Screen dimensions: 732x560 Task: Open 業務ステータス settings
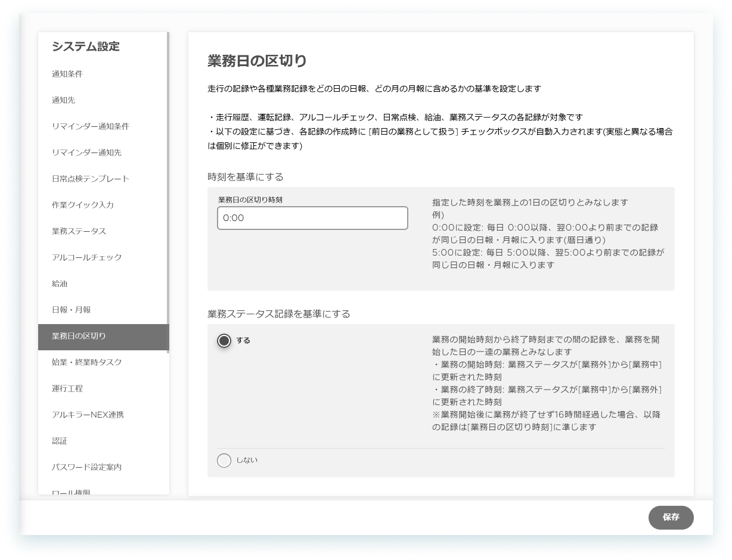pos(104,231)
